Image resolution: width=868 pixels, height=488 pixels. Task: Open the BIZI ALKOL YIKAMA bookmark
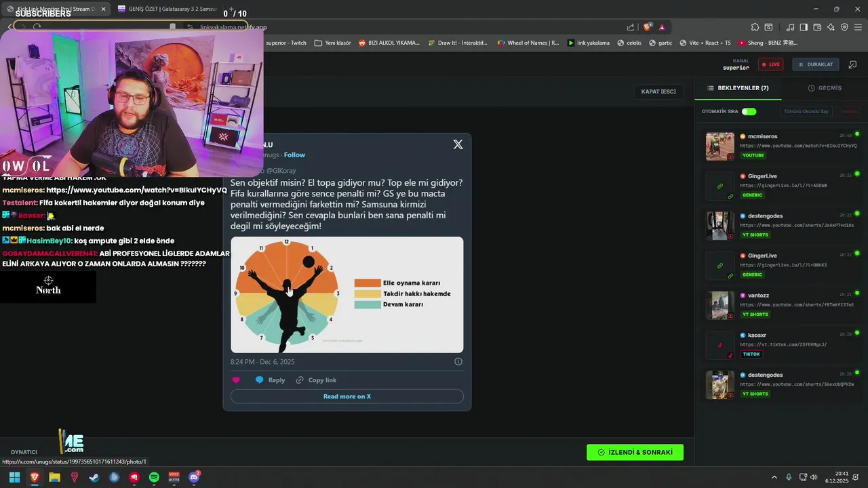click(x=389, y=43)
